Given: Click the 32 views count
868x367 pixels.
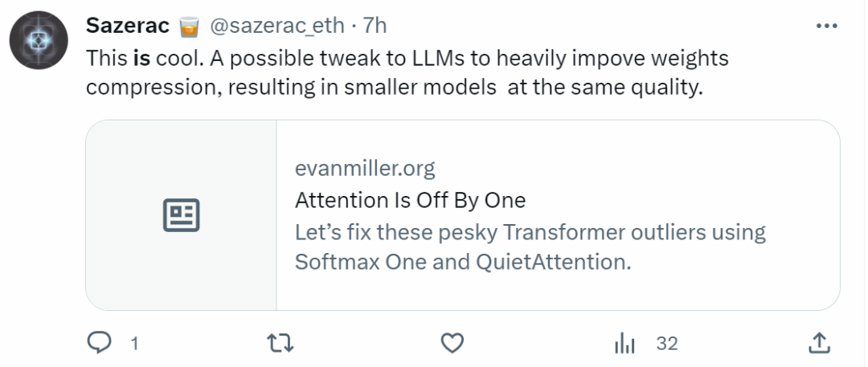Looking at the screenshot, I should pyautogui.click(x=666, y=344).
